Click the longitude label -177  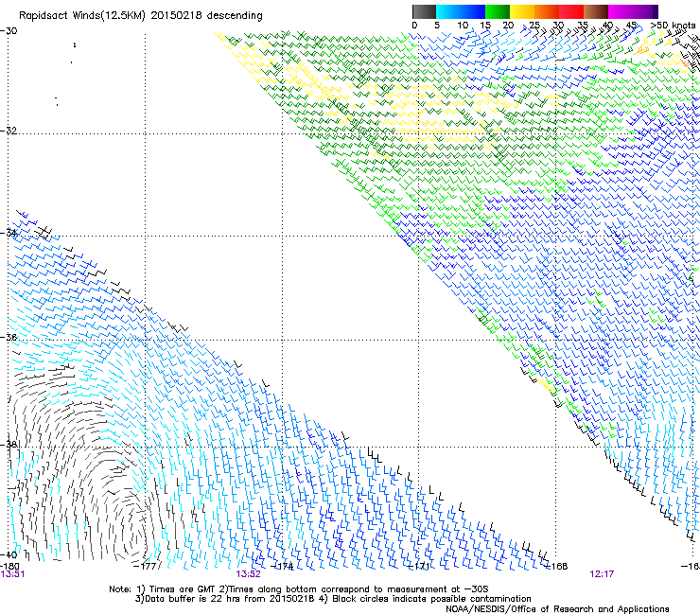[145, 566]
